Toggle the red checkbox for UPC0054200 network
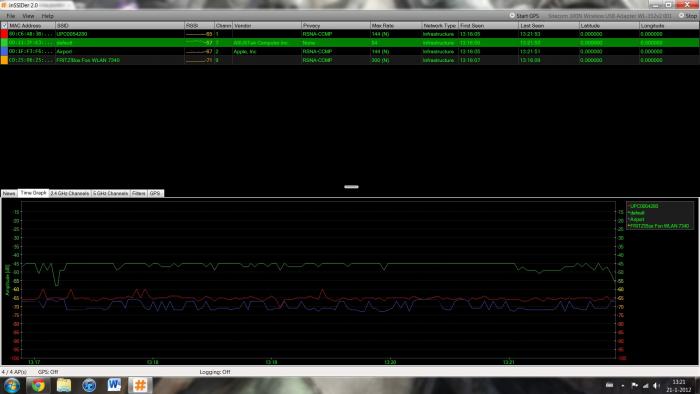700x394 pixels. pos(4,34)
